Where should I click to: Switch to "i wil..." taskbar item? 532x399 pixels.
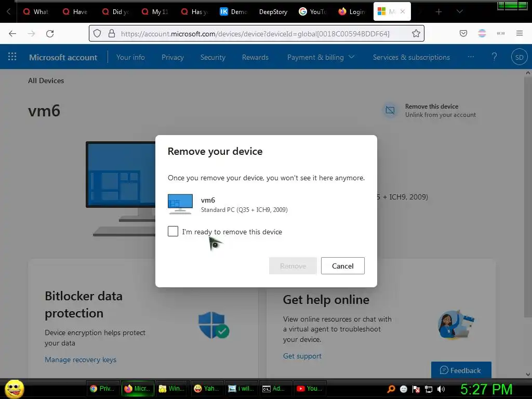click(241, 389)
